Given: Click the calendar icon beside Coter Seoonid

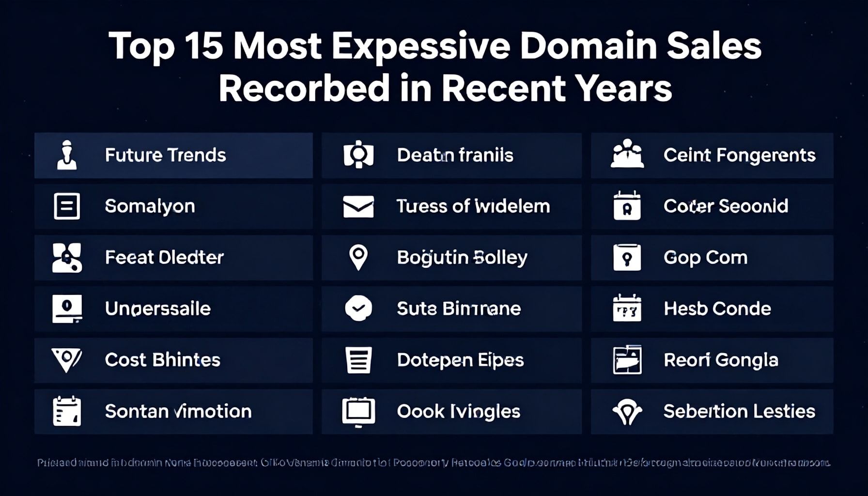Looking at the screenshot, I should coord(627,206).
